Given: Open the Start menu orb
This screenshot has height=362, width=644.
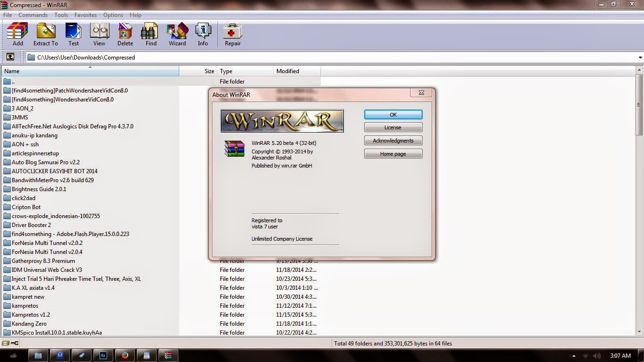Looking at the screenshot, I should [x=13, y=355].
